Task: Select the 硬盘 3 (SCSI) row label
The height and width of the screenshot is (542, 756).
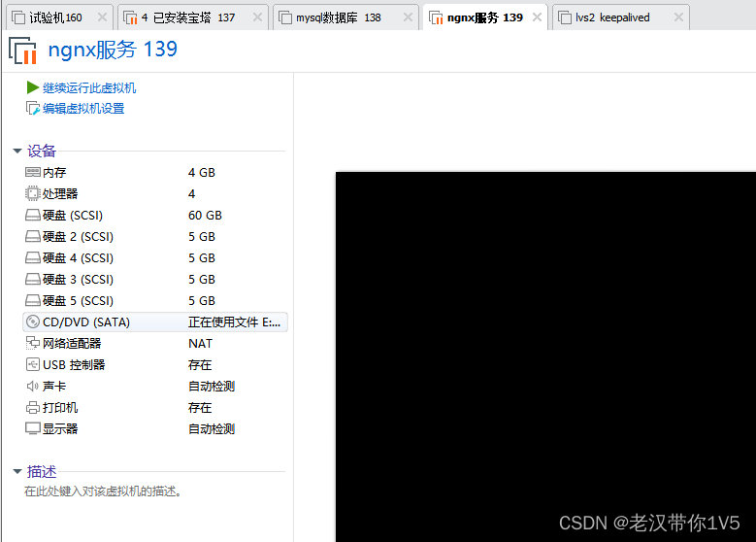Action: point(78,279)
